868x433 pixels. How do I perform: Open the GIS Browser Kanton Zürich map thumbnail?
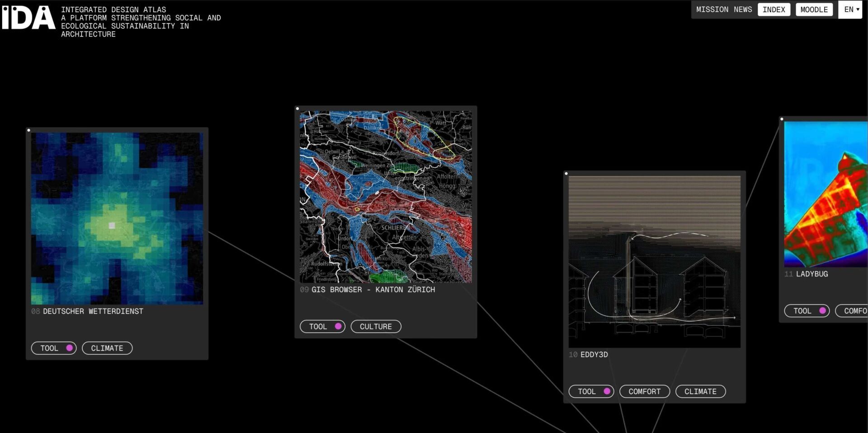coord(386,197)
